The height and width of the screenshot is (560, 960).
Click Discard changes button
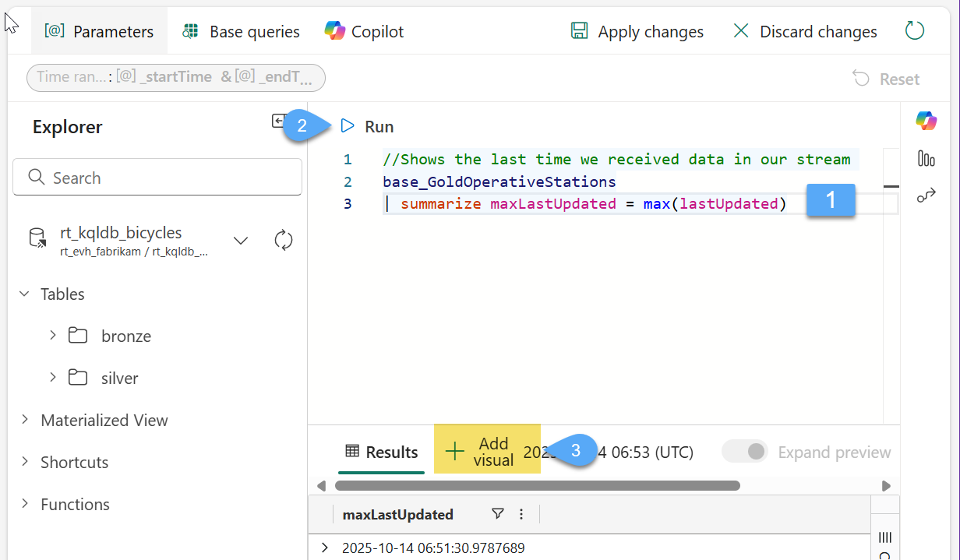tap(805, 32)
